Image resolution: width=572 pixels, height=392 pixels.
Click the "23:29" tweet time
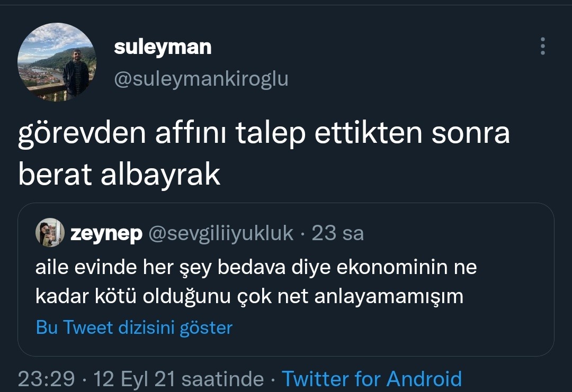point(47,379)
